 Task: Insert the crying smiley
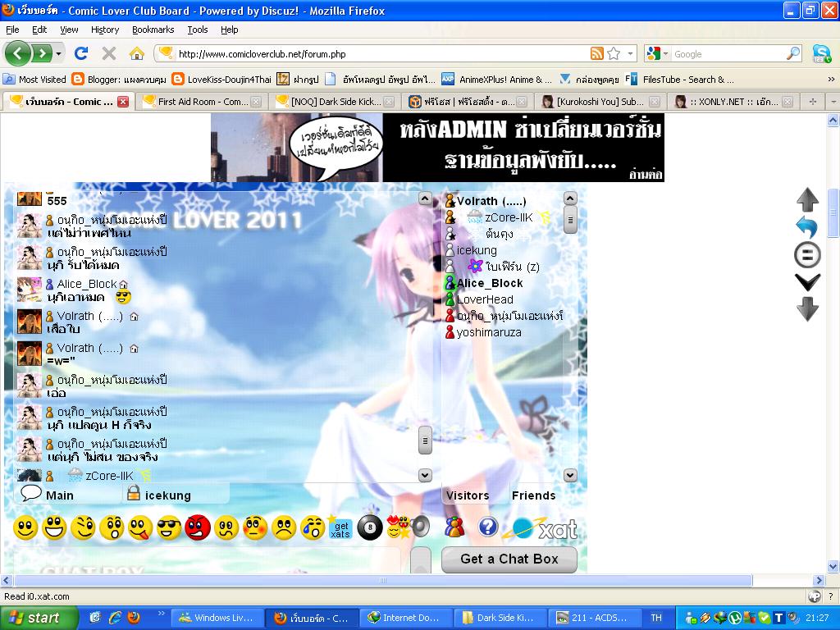click(313, 528)
